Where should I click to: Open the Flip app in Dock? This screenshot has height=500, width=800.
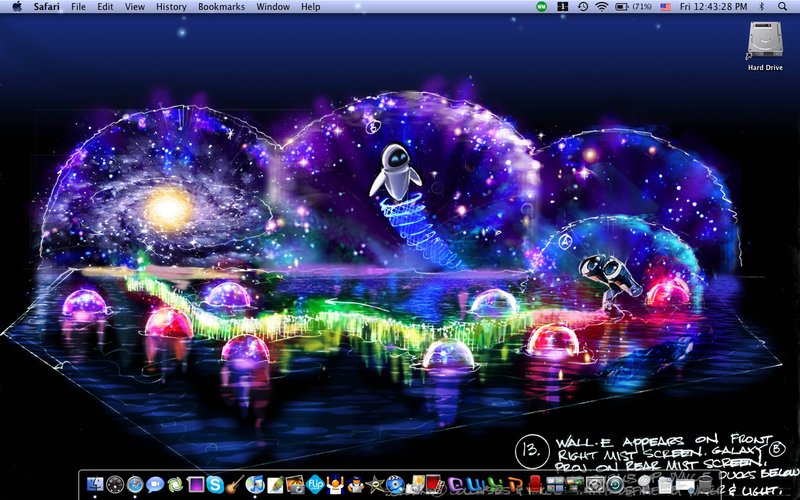tap(315, 484)
